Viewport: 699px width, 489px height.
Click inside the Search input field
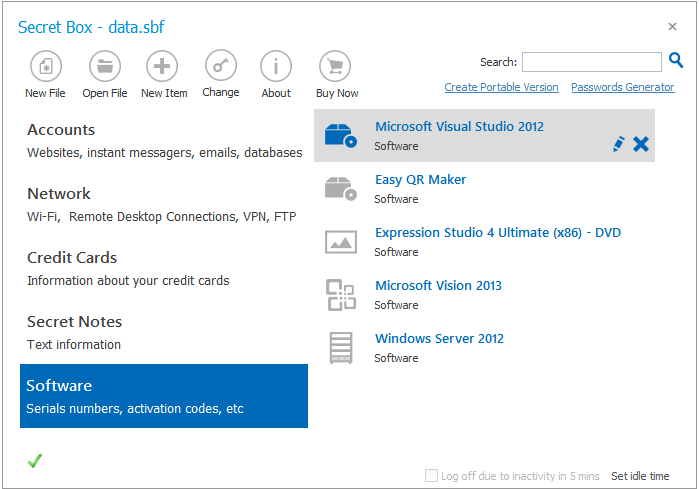pyautogui.click(x=591, y=62)
